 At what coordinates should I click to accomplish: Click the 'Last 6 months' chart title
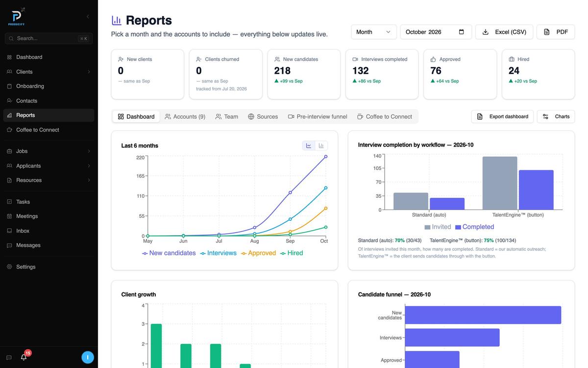point(140,146)
